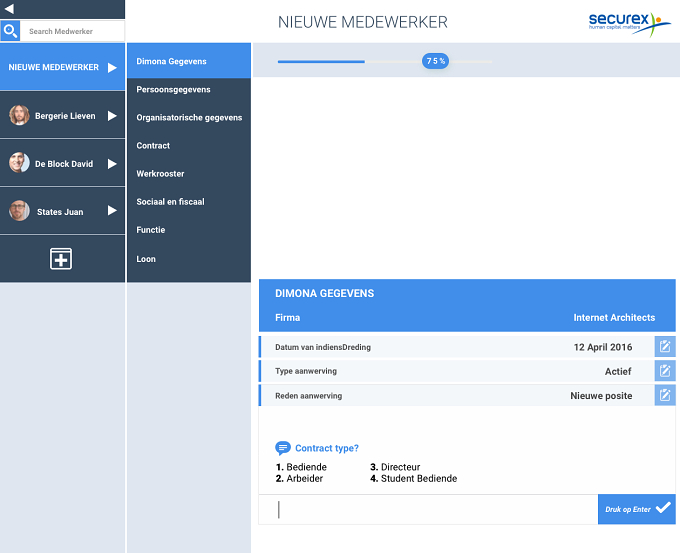Screen dimensions: 680x553
Task: Click the Firma label
Action: pos(288,317)
